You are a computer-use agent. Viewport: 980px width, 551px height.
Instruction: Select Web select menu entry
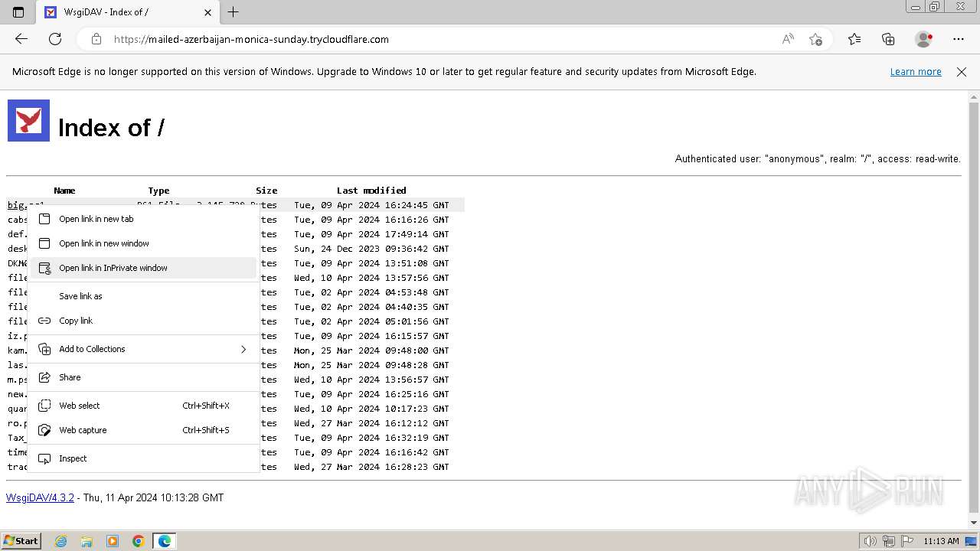(x=143, y=406)
